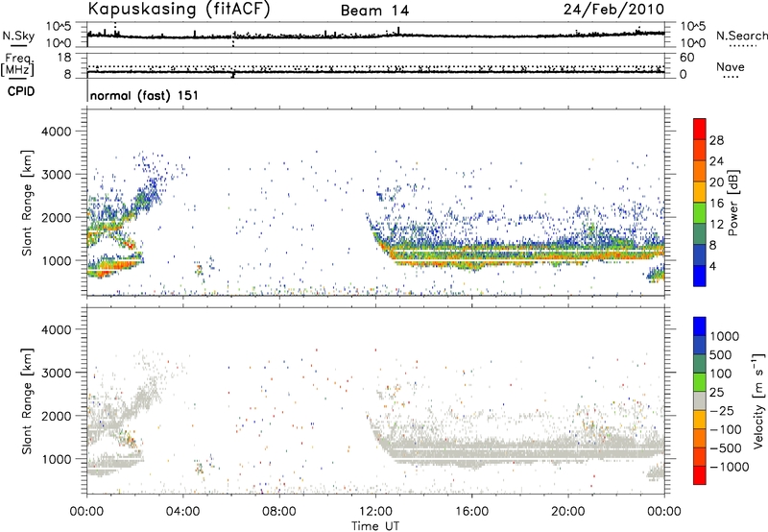This screenshot has height=532, width=768.
Task: Select the "N.Sky" legend label
Action: click(x=18, y=36)
